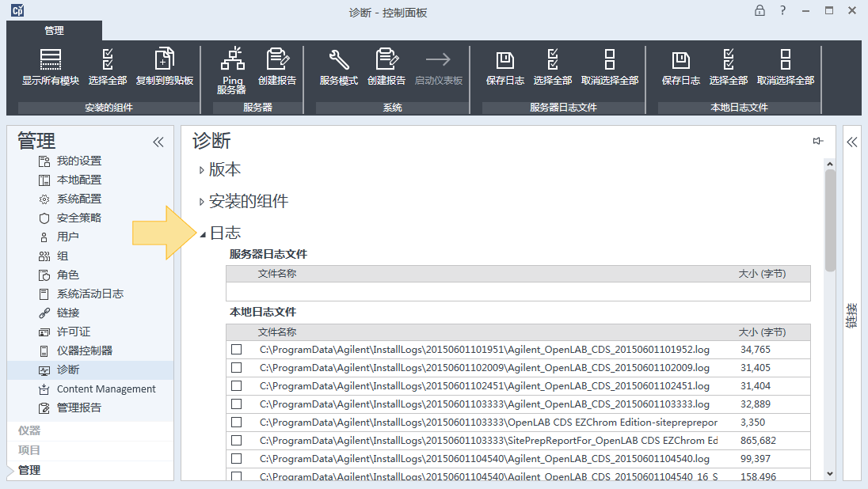Open 诊断 item in the sidebar

(89, 370)
